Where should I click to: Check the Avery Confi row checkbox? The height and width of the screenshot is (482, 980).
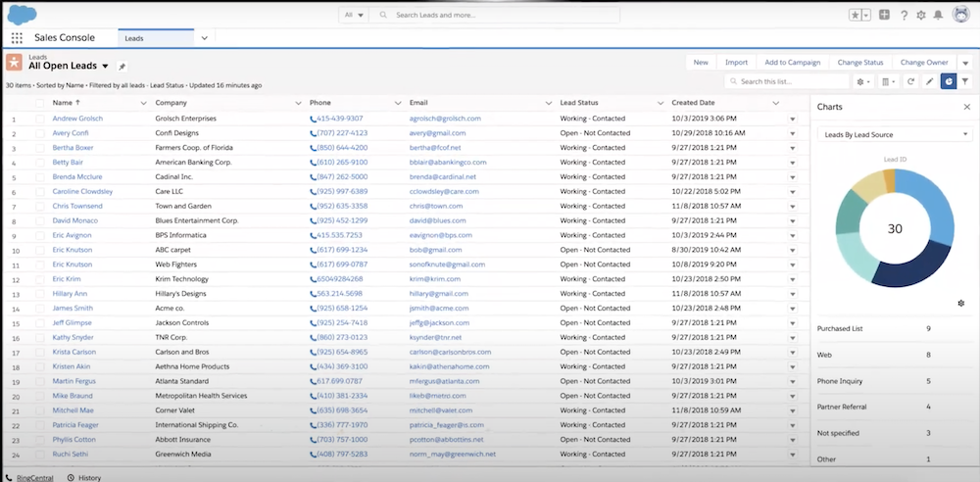40,133
